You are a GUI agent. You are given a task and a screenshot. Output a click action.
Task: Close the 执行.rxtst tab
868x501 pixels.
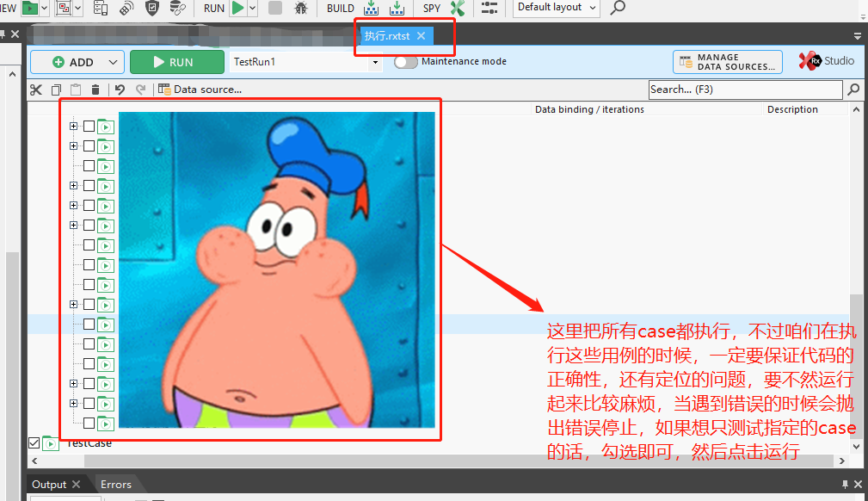422,36
